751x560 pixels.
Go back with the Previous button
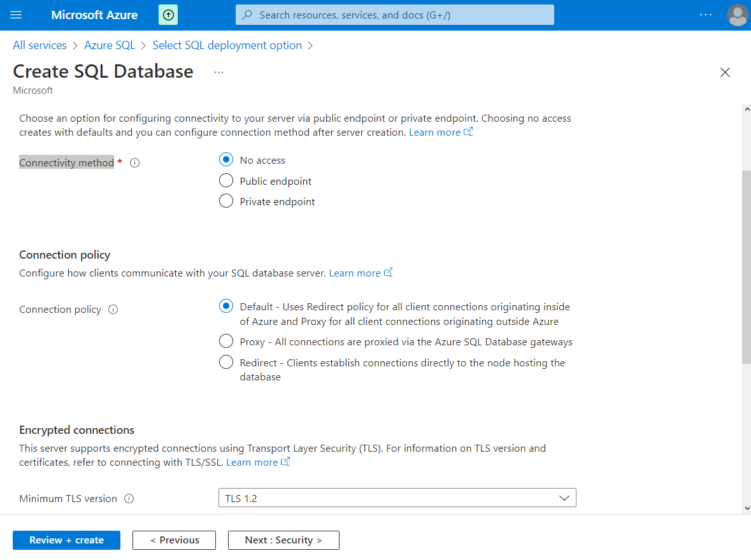coord(175,540)
